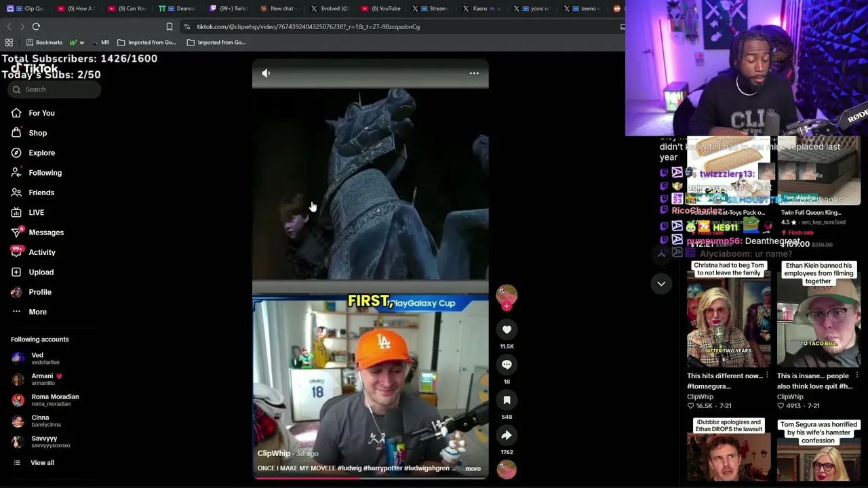Reload the page in the browser
868x488 pixels.
click(x=36, y=26)
